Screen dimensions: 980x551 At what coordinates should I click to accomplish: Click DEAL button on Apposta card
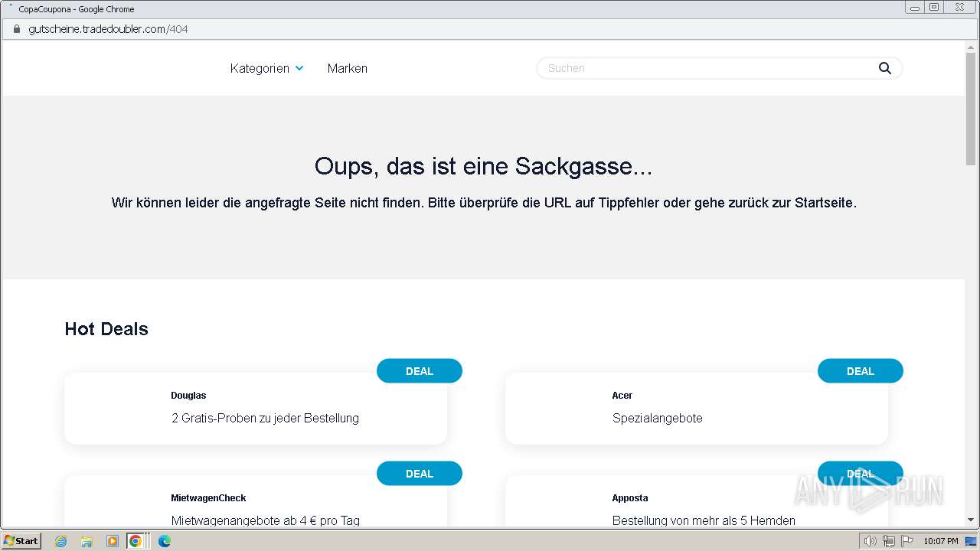(861, 474)
